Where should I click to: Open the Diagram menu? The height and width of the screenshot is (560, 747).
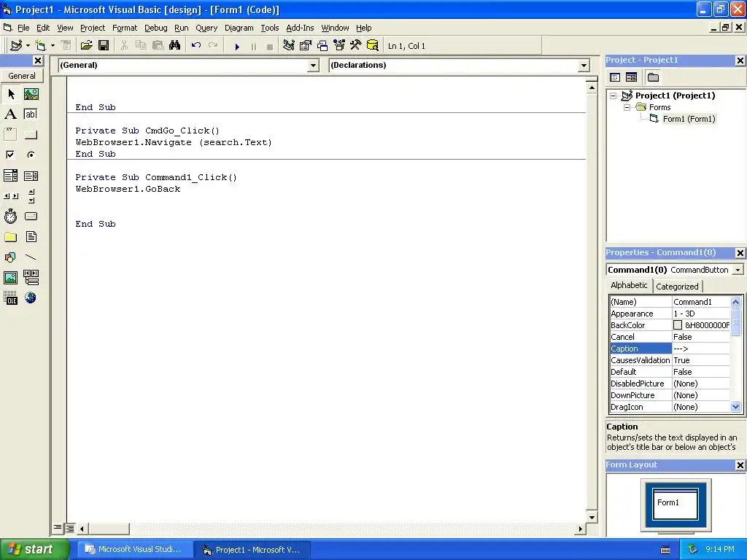coord(239,28)
